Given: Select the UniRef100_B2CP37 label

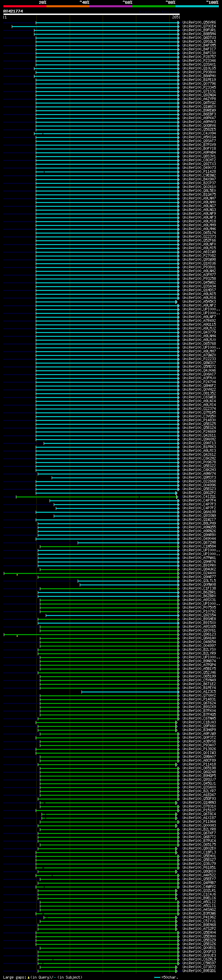Looking at the screenshot, I should [199, 183].
